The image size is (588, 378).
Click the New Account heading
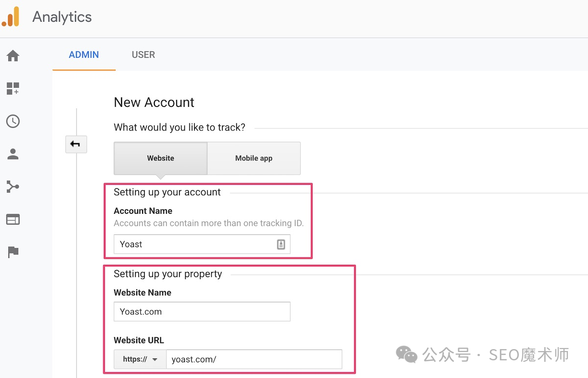pyautogui.click(x=154, y=102)
